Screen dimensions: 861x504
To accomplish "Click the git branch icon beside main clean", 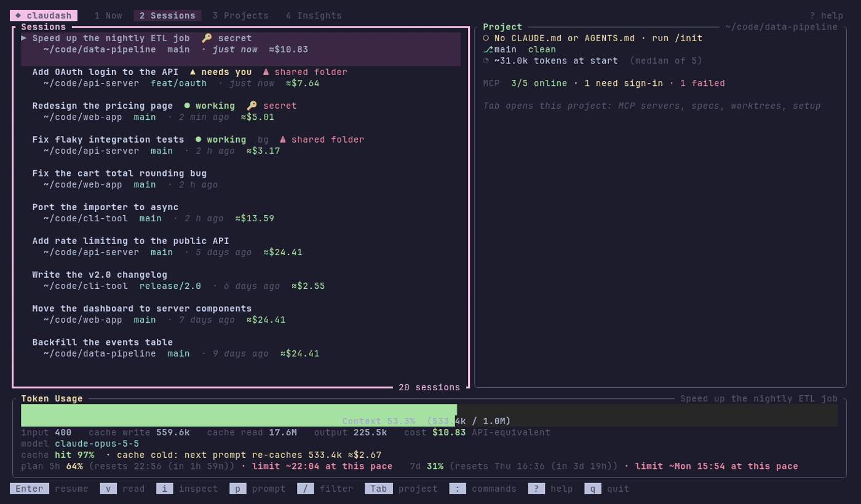I will point(488,49).
